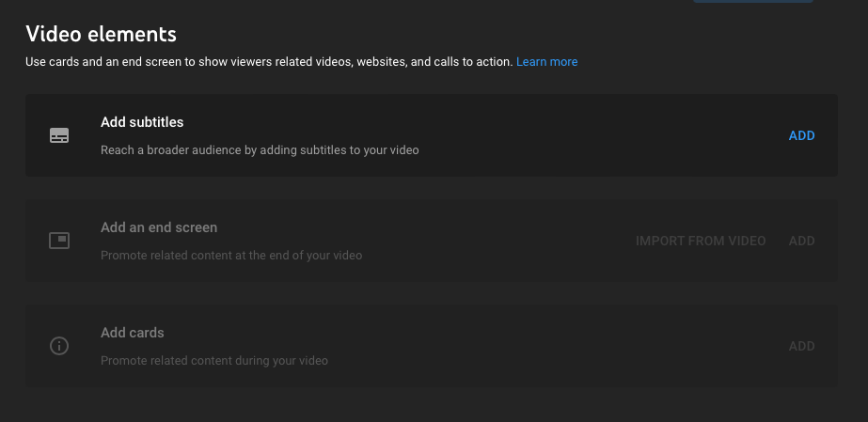The image size is (868, 422).
Task: Click IMPORT FROM VIDEO for end screen
Action: pos(701,242)
